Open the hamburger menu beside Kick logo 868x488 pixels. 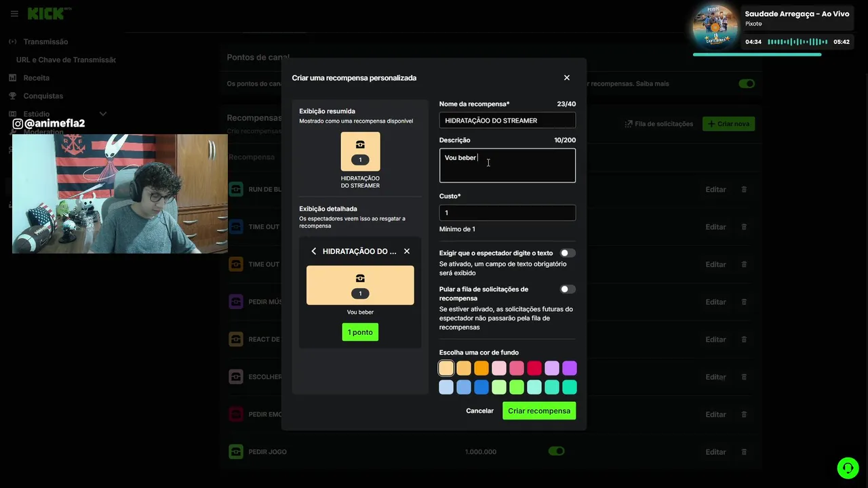coord(14,14)
